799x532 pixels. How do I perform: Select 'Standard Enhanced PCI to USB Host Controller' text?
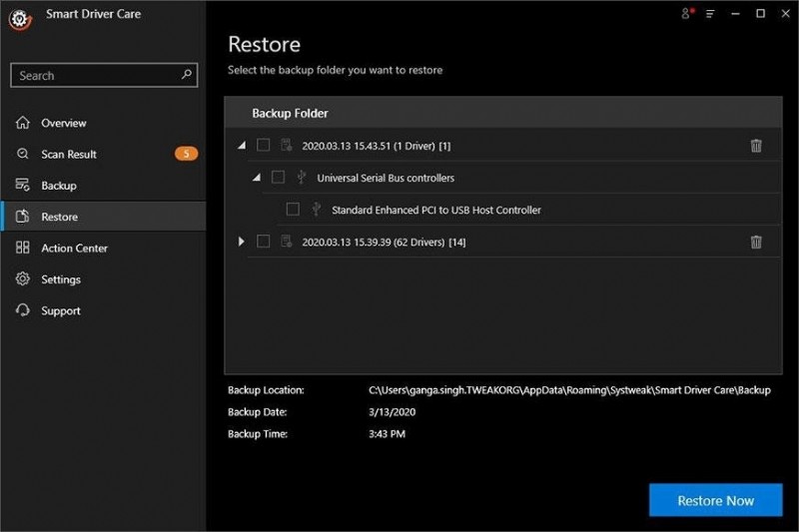(436, 210)
